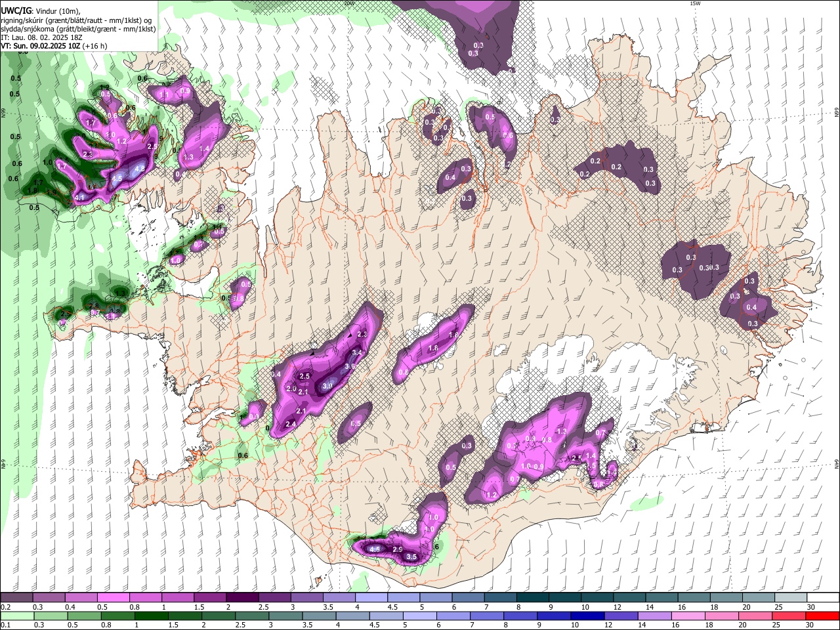
Task: Click the darkest purple 2 snow legend swatch
Action: 241,598
